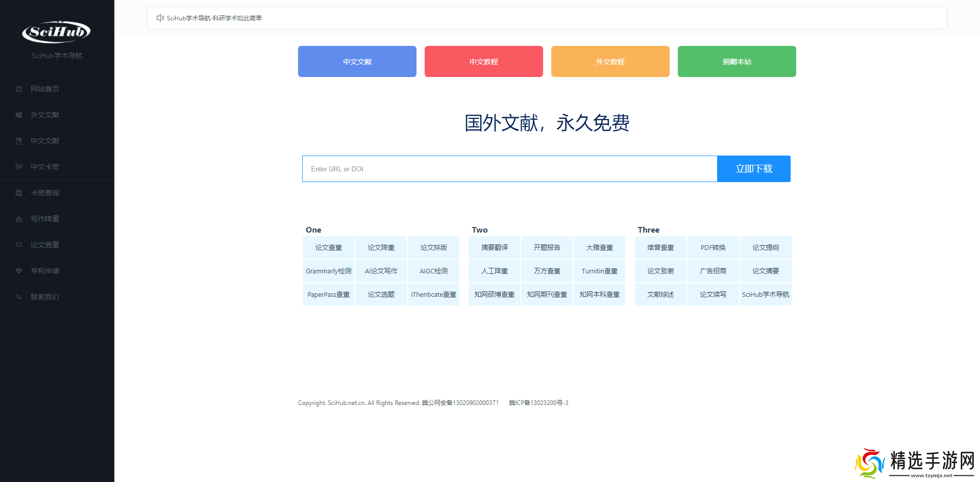Viewport: 980px width, 482px height.
Task: Click the book icon beside 中文文献
Action: pos(19,141)
